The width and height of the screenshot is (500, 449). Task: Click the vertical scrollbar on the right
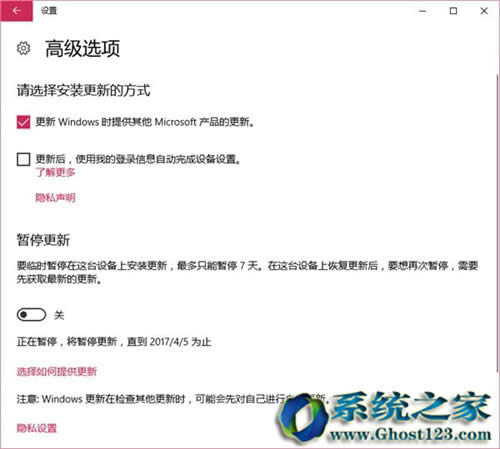coord(498,223)
